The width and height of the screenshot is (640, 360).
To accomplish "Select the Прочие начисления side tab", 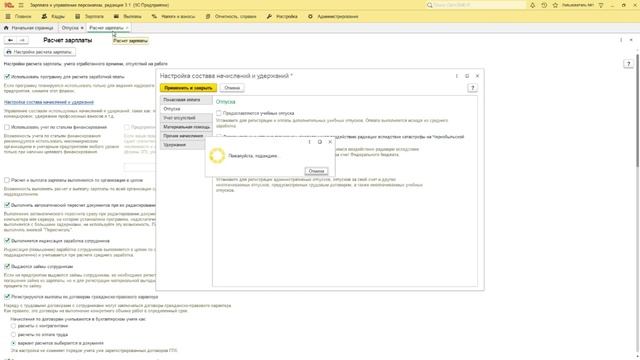I will (x=186, y=136).
